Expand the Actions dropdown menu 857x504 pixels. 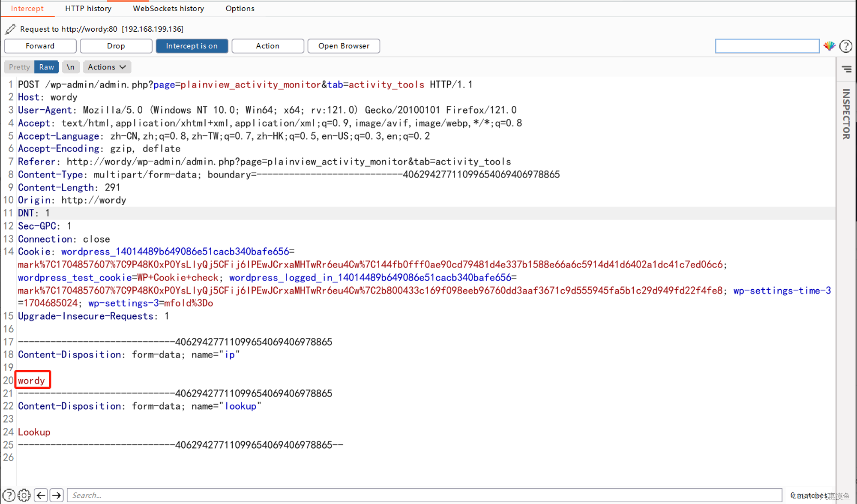[x=106, y=66]
